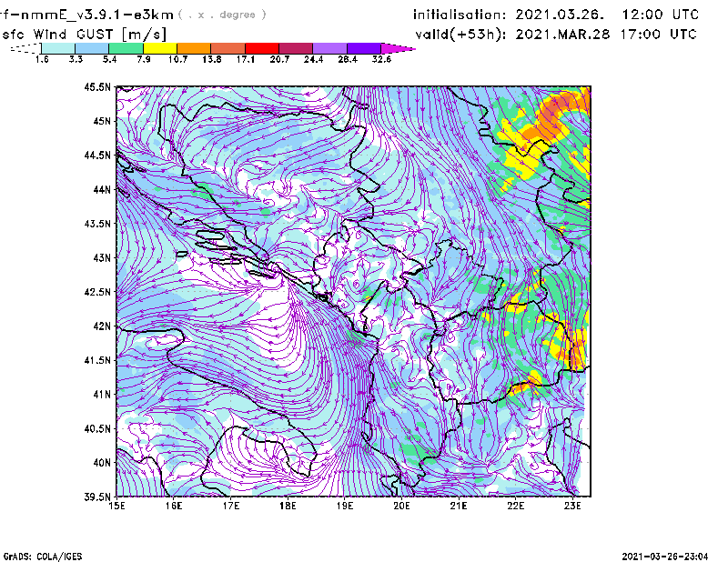Click the valid date 2021.MAR.28

pyautogui.click(x=562, y=35)
